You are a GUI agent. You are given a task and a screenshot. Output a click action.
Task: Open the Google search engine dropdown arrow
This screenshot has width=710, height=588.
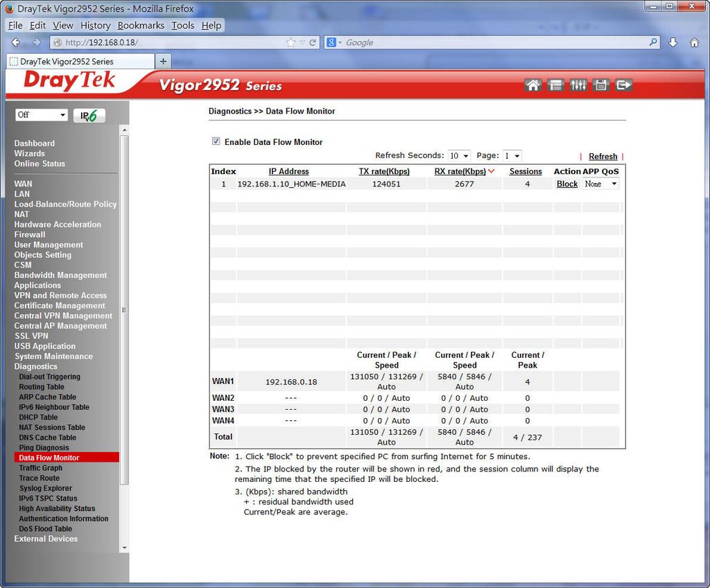[x=340, y=42]
